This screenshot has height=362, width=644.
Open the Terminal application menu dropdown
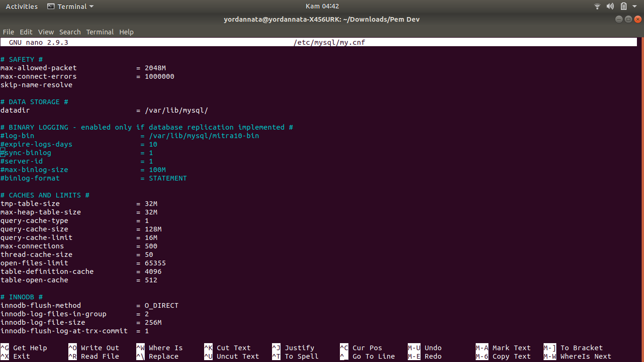pos(91,7)
